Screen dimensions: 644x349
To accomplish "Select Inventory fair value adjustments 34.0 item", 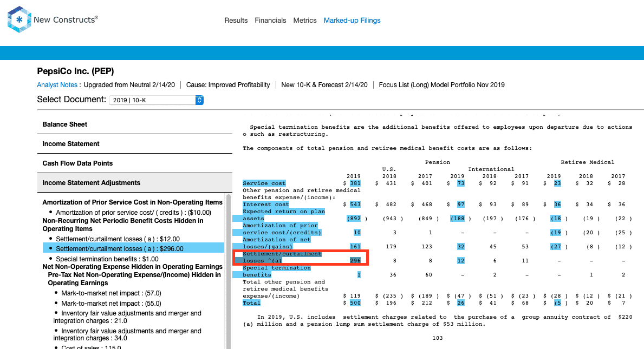I will [x=127, y=334].
